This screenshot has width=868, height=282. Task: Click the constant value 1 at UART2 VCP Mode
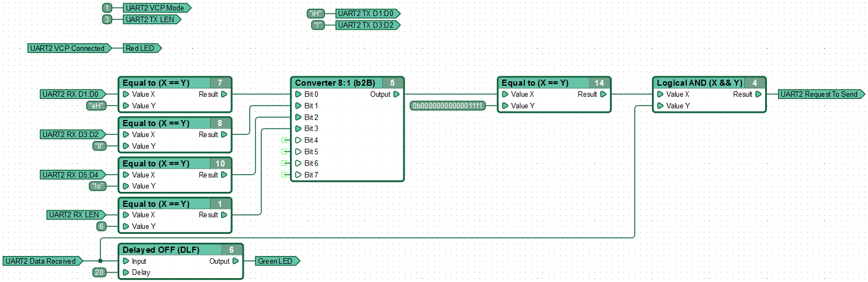click(107, 8)
